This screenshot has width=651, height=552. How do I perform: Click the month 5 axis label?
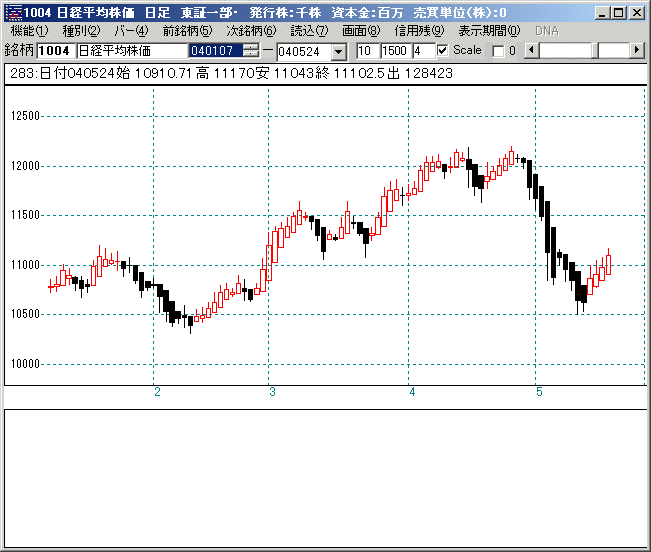click(539, 392)
